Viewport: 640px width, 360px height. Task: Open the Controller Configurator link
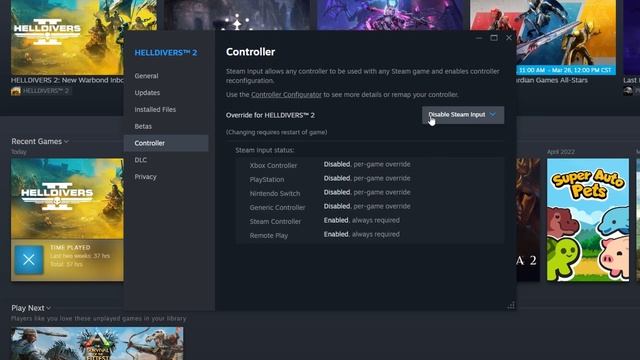coord(286,95)
